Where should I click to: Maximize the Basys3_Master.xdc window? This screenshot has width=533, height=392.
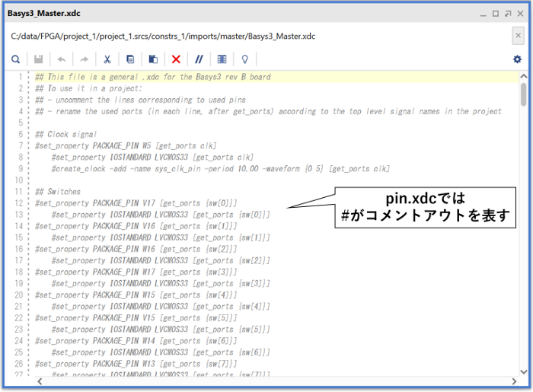[496, 14]
